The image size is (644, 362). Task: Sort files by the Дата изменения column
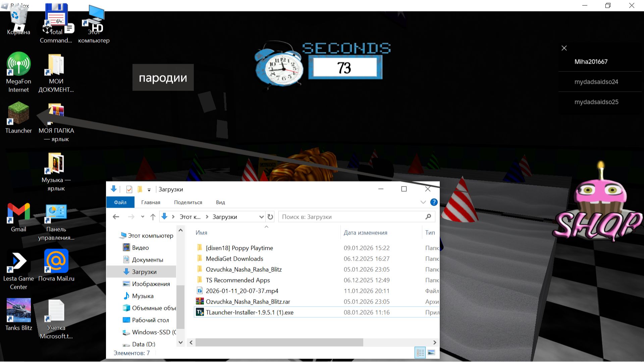(x=365, y=232)
